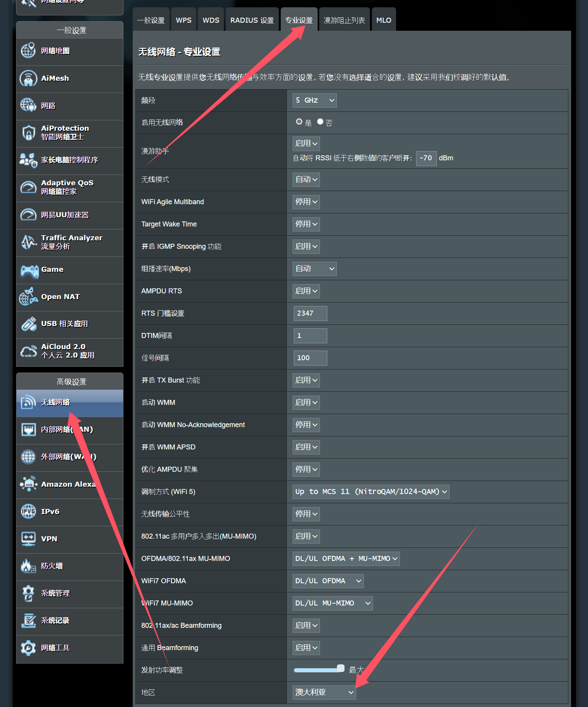Open the 调制方式 MCS 11 dropdown
This screenshot has width=588, height=707.
(371, 491)
